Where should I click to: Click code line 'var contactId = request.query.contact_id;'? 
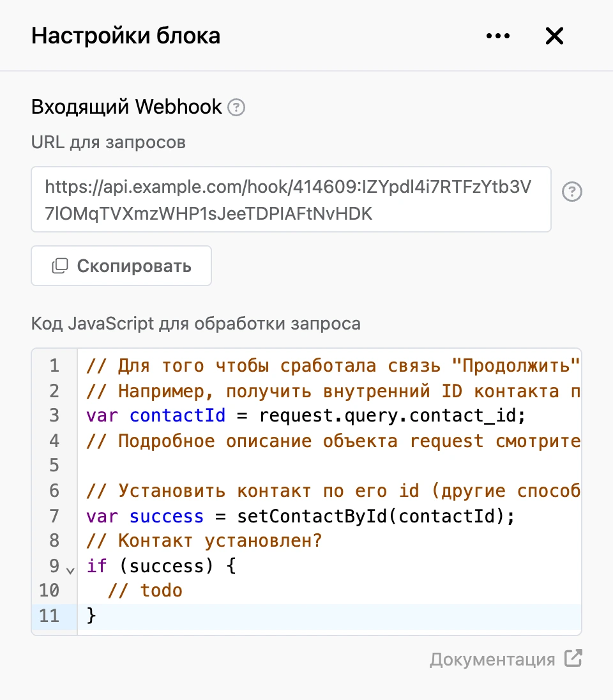pyautogui.click(x=306, y=416)
